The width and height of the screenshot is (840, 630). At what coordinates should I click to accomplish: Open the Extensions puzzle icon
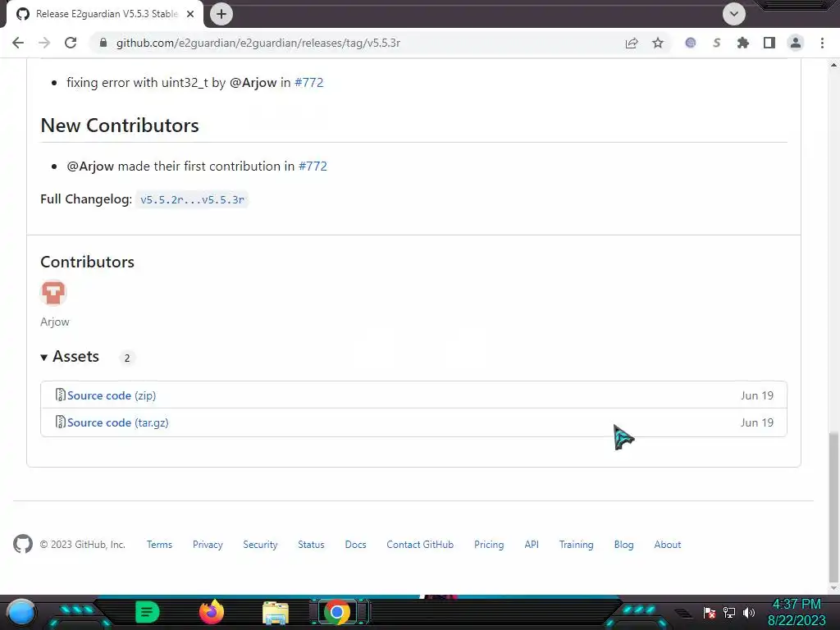743,43
